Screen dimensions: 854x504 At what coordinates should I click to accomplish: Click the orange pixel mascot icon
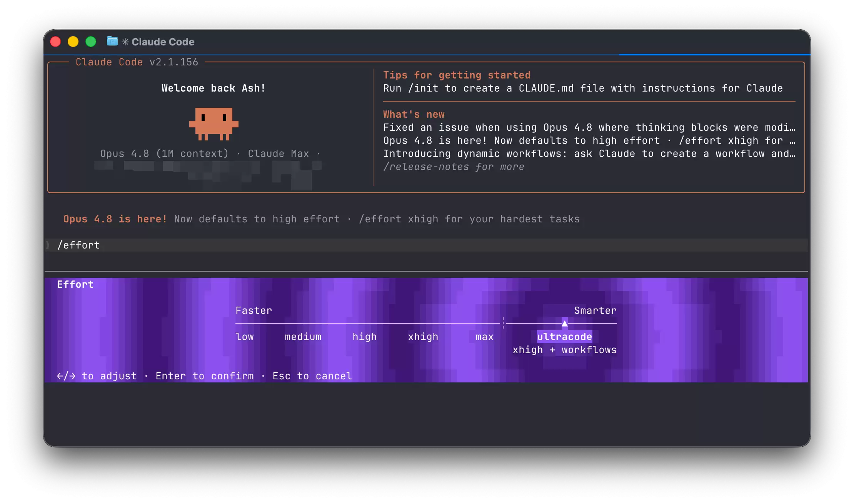(x=214, y=124)
